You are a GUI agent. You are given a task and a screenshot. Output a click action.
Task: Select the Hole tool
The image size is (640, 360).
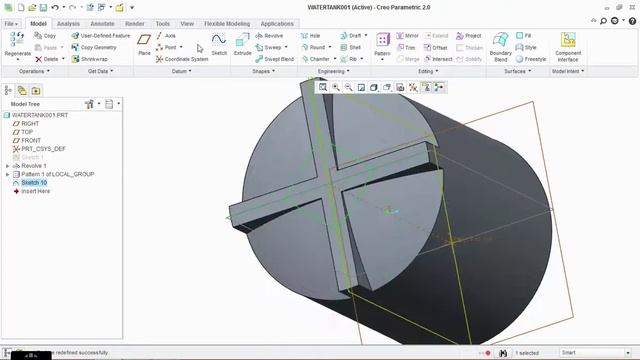311,36
